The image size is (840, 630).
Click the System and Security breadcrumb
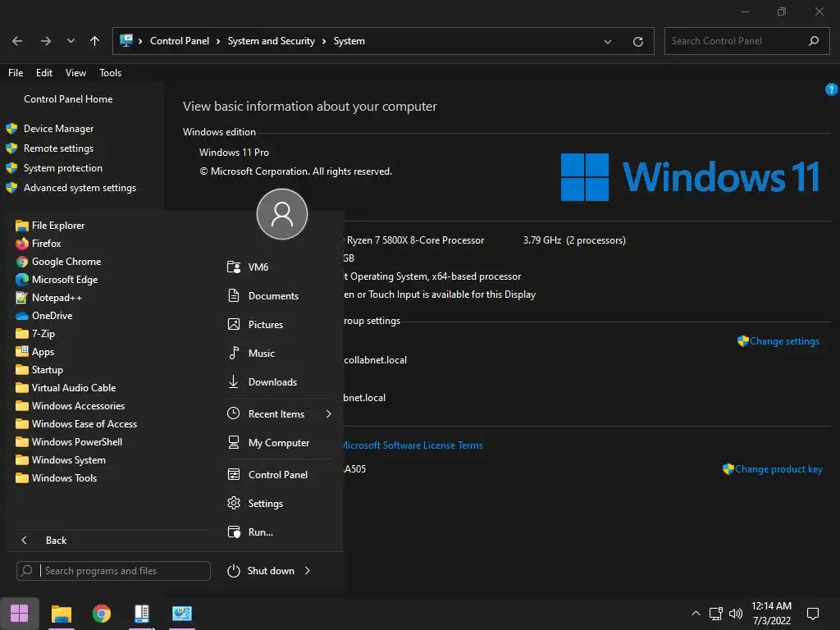pos(271,41)
